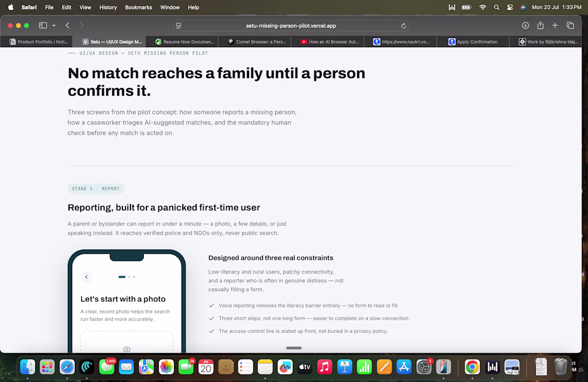Open Music from the Dock
Screen dimensions: 588x382
pyautogui.click(x=325, y=367)
